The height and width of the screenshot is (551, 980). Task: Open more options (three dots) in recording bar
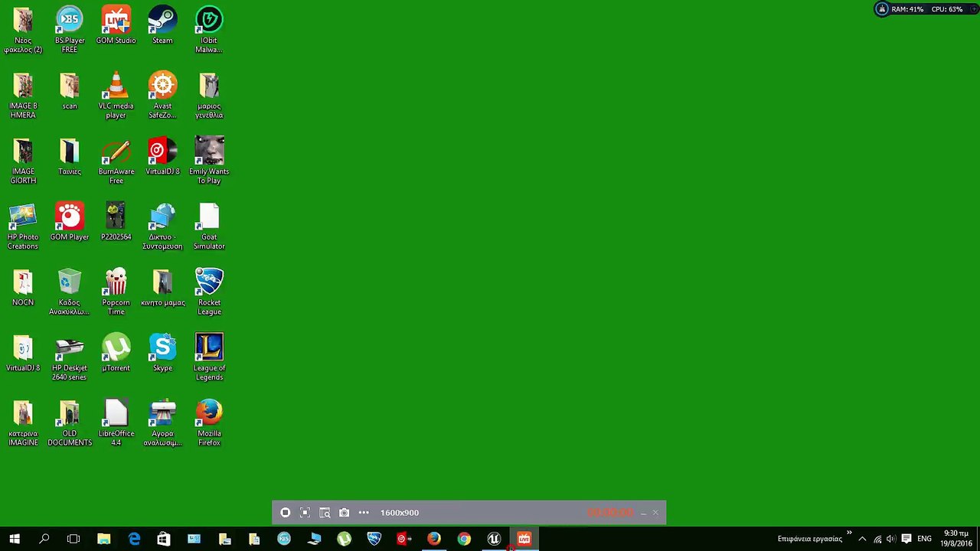pyautogui.click(x=364, y=513)
